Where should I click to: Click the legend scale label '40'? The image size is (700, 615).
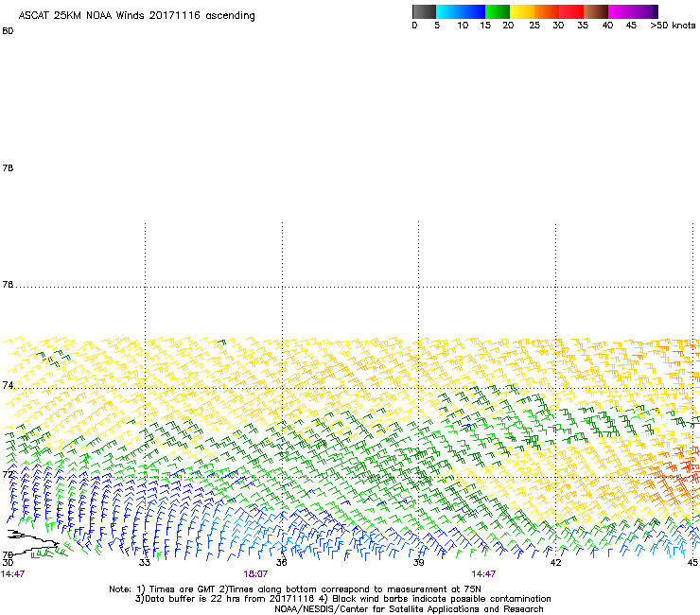point(607,26)
